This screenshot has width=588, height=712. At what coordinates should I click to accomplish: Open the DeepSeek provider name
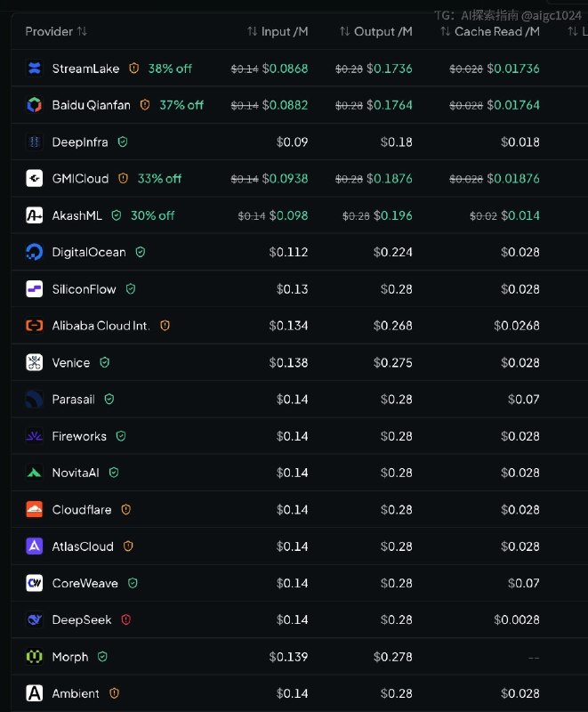[x=82, y=619]
